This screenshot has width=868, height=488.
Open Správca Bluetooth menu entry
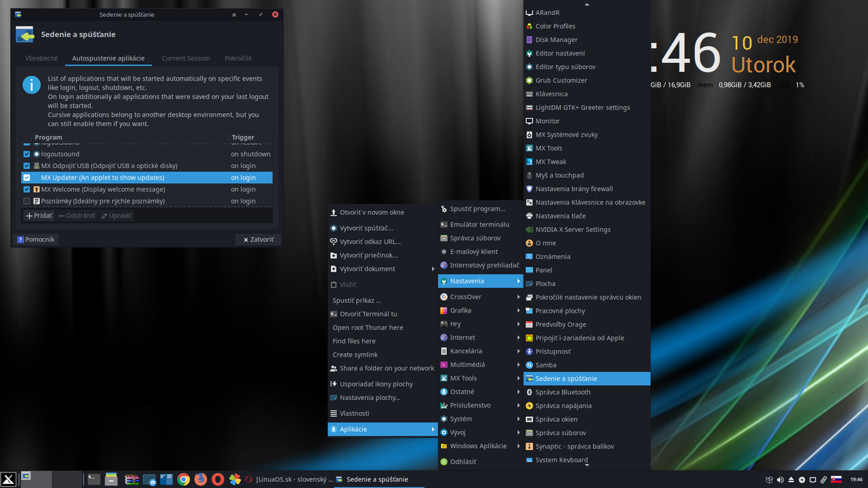click(587, 392)
